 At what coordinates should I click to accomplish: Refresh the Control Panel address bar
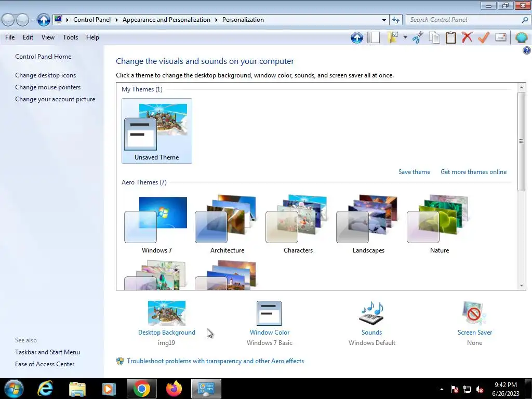click(x=396, y=20)
